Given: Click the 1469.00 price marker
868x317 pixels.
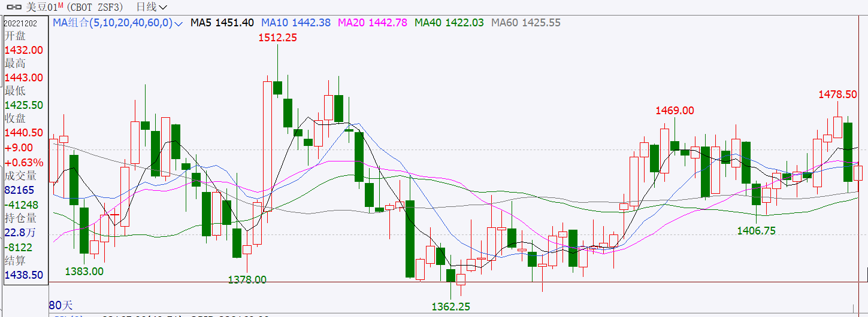Looking at the screenshot, I should click(x=675, y=111).
